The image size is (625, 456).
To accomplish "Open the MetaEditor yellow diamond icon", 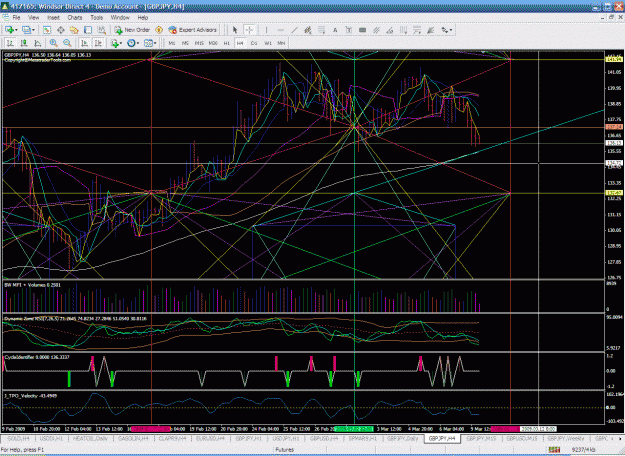I will point(159,30).
